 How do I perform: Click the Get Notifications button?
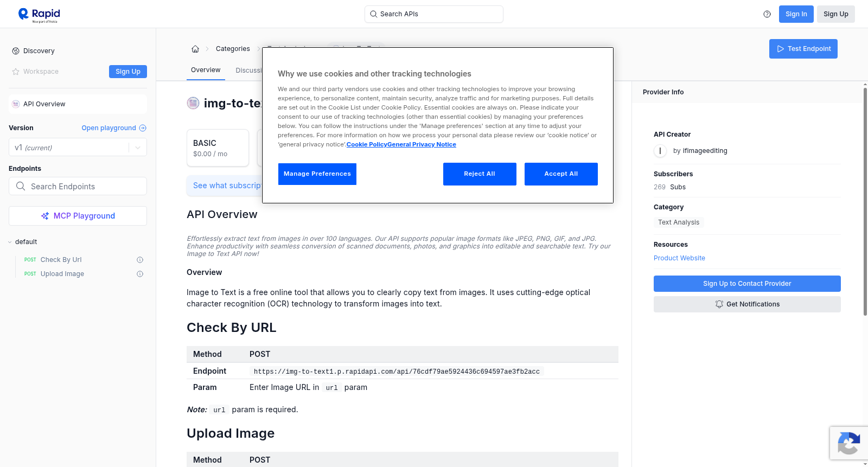[x=747, y=304]
